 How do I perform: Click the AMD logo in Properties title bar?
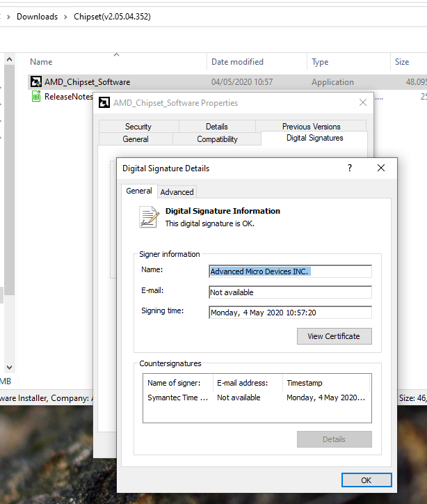104,103
